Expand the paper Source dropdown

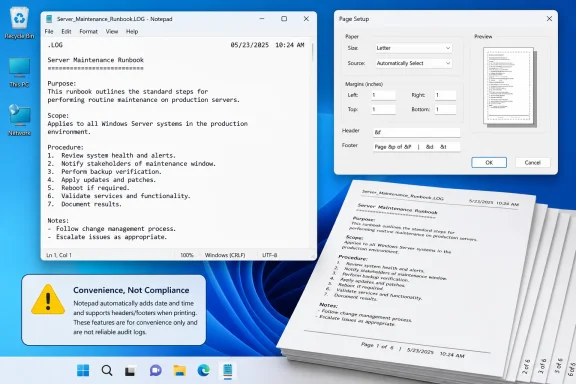pyautogui.click(x=413, y=63)
